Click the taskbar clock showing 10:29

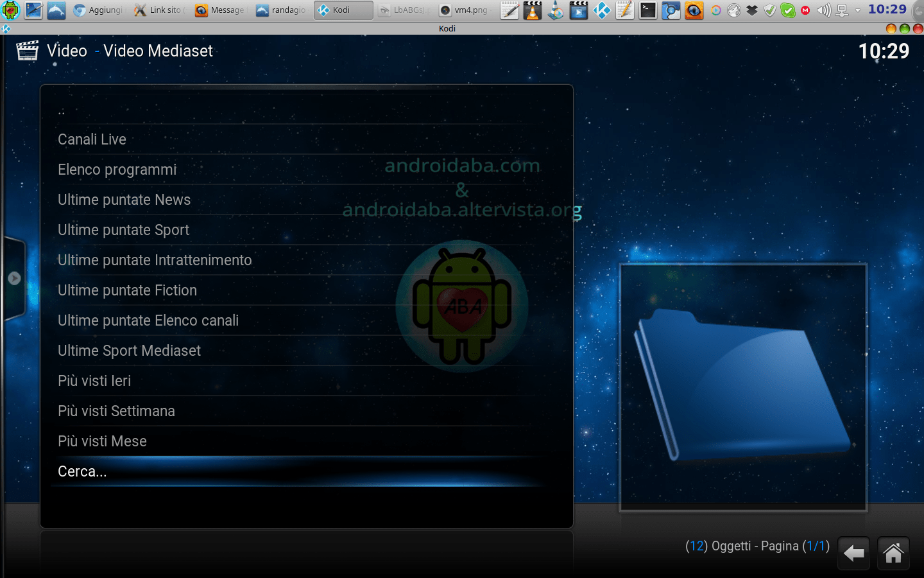(x=887, y=10)
